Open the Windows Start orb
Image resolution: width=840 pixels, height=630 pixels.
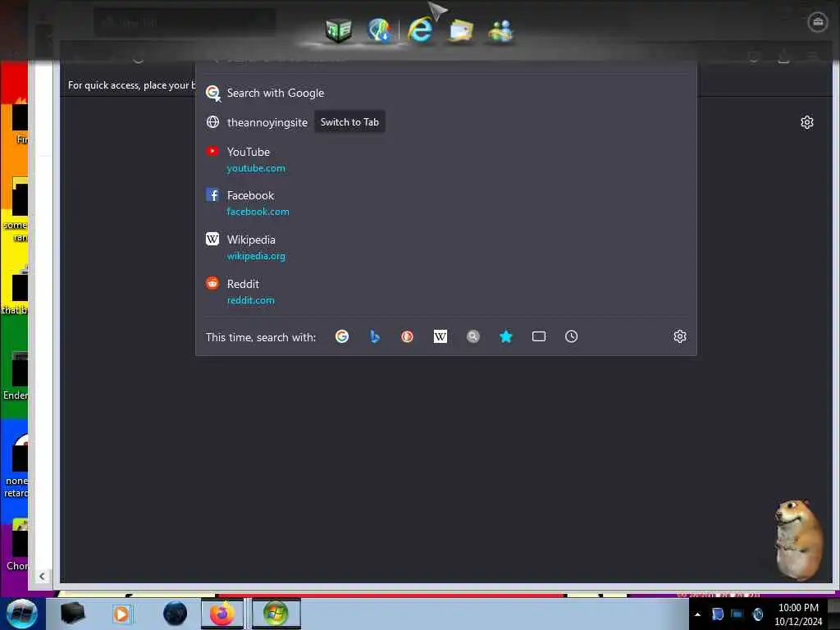click(21, 614)
